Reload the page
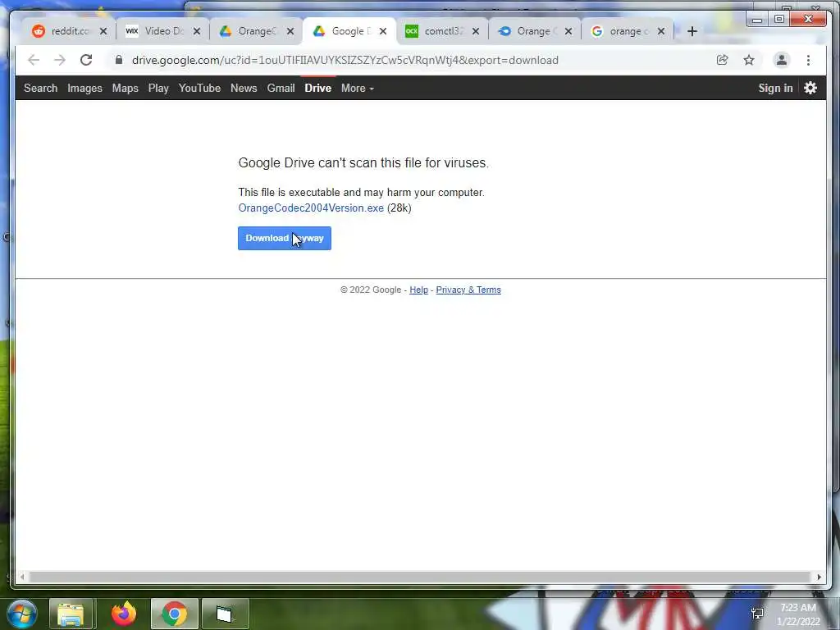 (85, 60)
